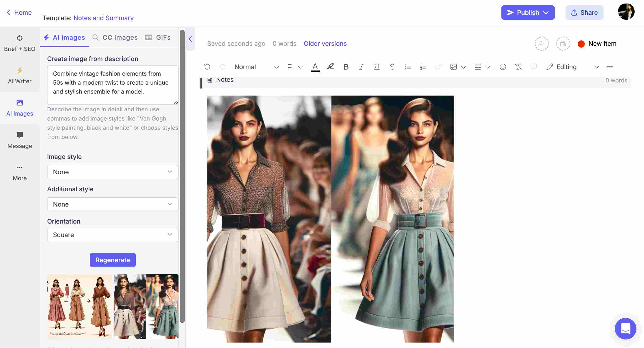This screenshot has height=348, width=644.
Task: Switch to the CC images tab
Action: 115,37
